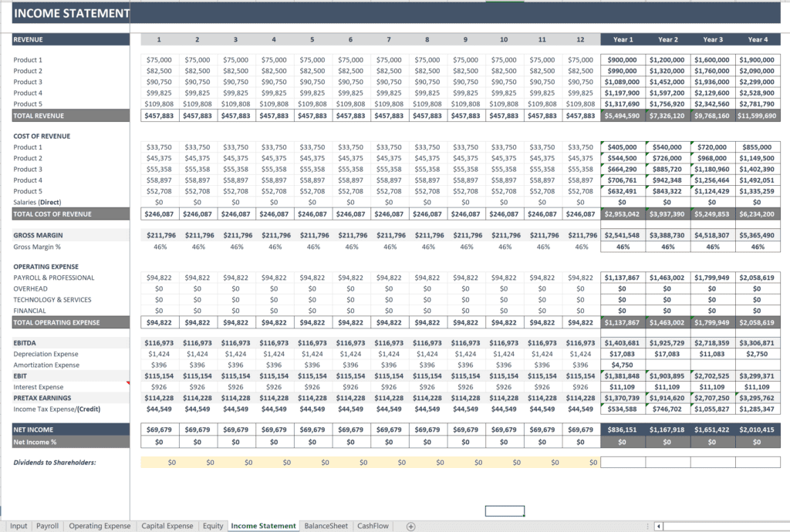Add a new sheet with the plus icon

point(410,527)
